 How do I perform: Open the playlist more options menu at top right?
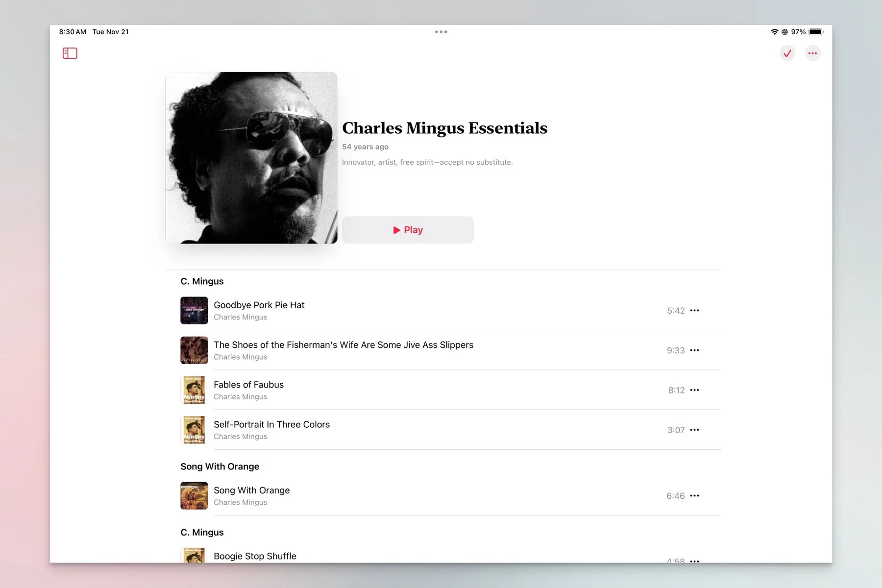tap(812, 53)
